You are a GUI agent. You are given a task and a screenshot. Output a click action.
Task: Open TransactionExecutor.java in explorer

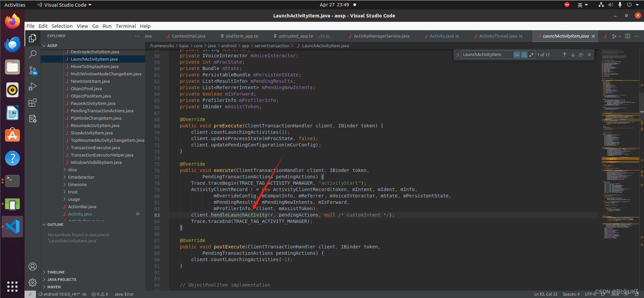[95, 148]
